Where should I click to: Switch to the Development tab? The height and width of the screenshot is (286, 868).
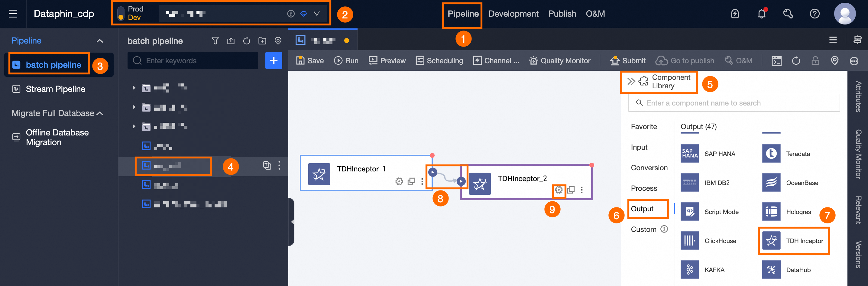(513, 14)
